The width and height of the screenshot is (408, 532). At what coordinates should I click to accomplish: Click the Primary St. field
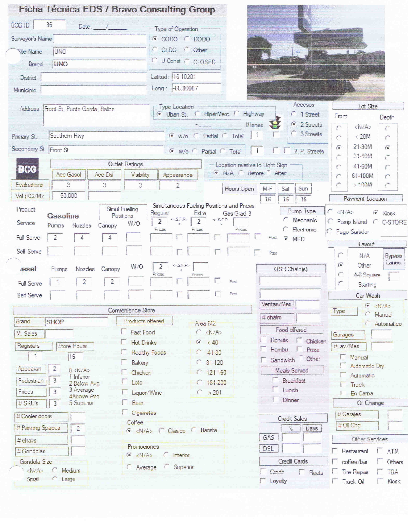(106, 136)
